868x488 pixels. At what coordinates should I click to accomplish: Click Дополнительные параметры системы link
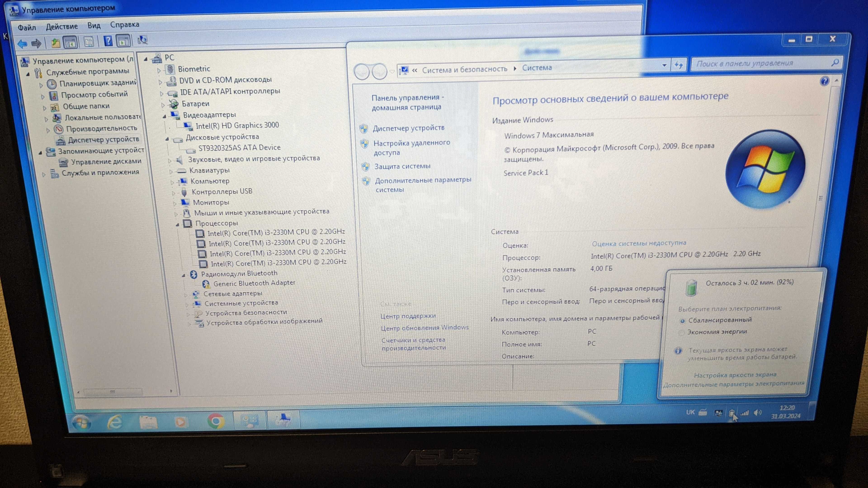click(423, 185)
